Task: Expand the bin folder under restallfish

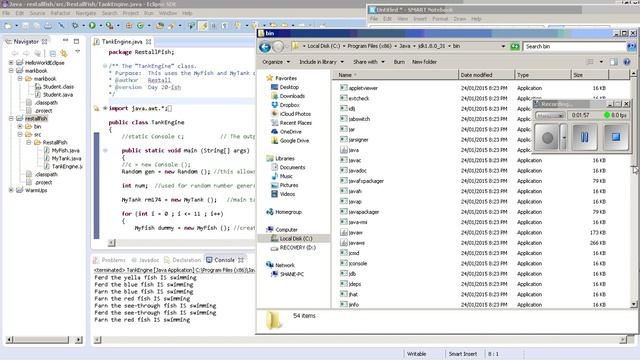Action: point(20,127)
